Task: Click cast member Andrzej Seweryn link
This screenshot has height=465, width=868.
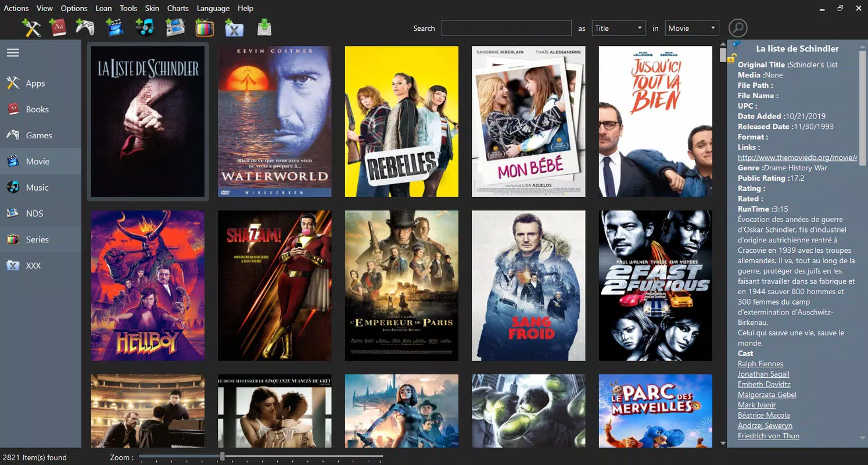Action: (765, 425)
